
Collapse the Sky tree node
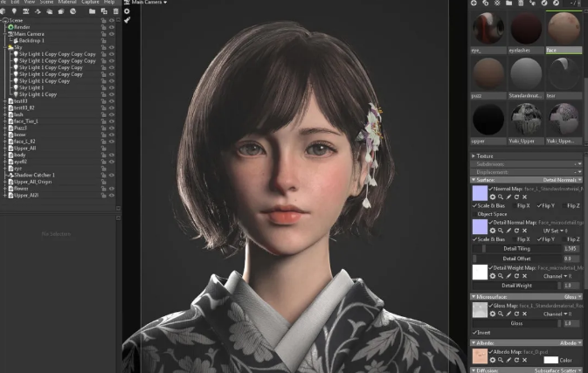point(5,47)
